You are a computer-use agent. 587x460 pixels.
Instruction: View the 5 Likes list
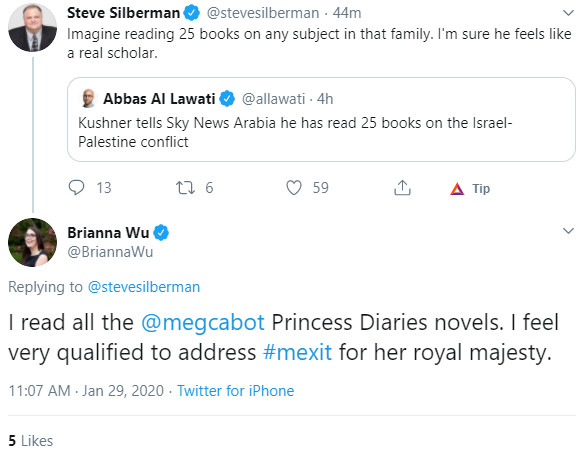(31, 441)
